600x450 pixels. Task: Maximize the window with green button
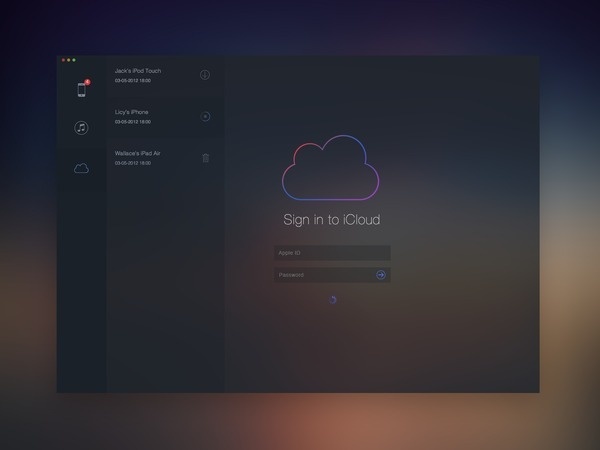point(74,60)
